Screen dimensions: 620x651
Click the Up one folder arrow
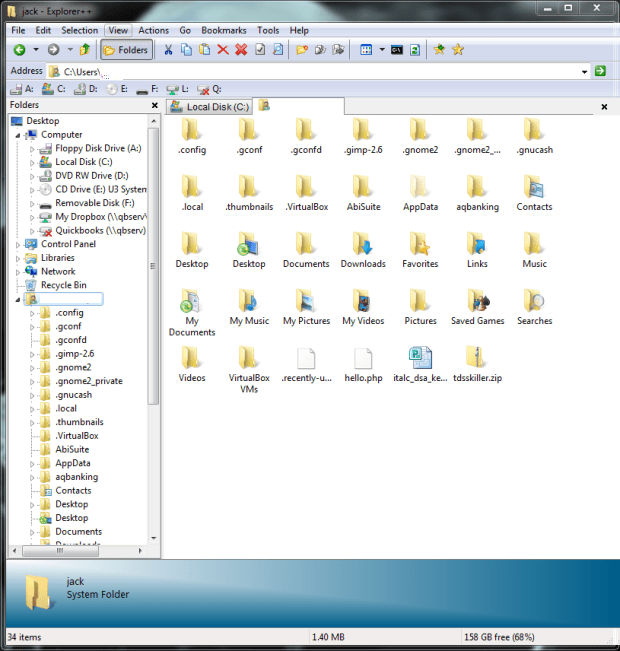85,50
